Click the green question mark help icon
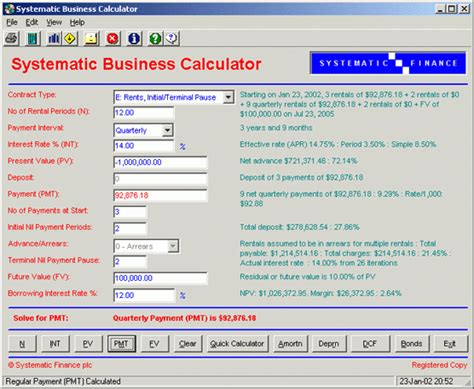 (x=155, y=39)
